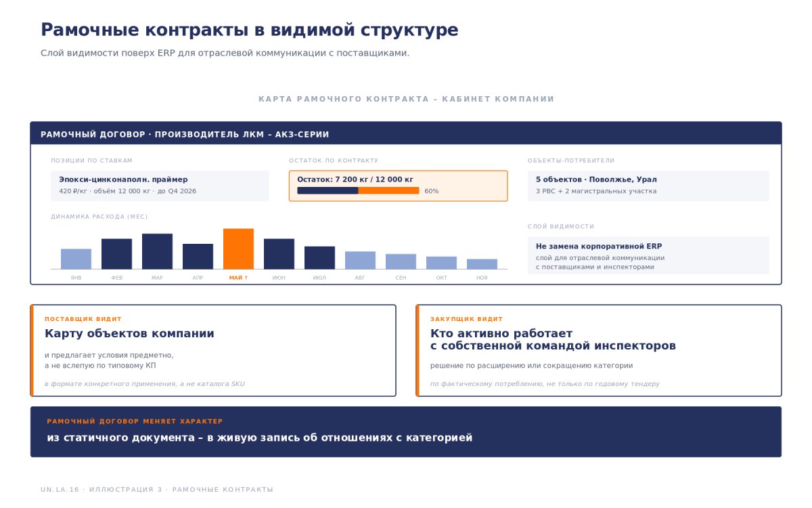Click the «Рамочные контракты в видимой структуре» heading

(x=250, y=30)
